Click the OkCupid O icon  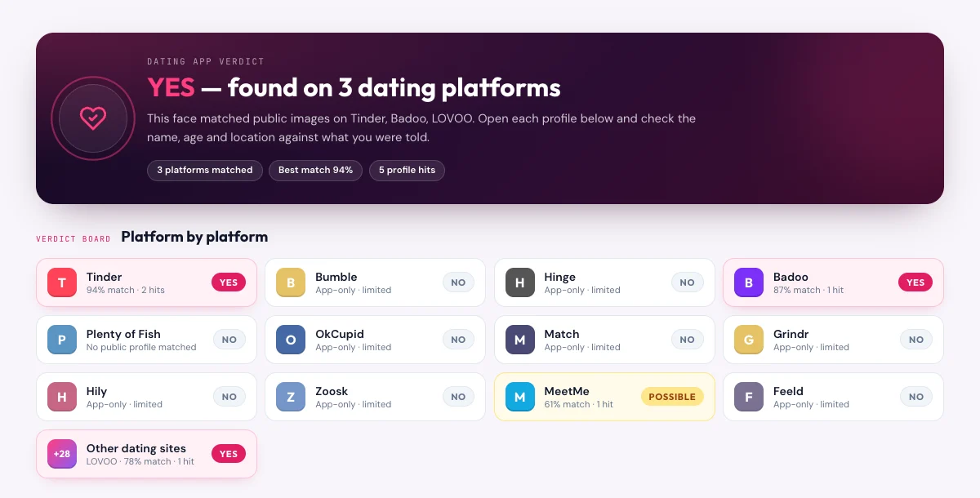(x=291, y=340)
